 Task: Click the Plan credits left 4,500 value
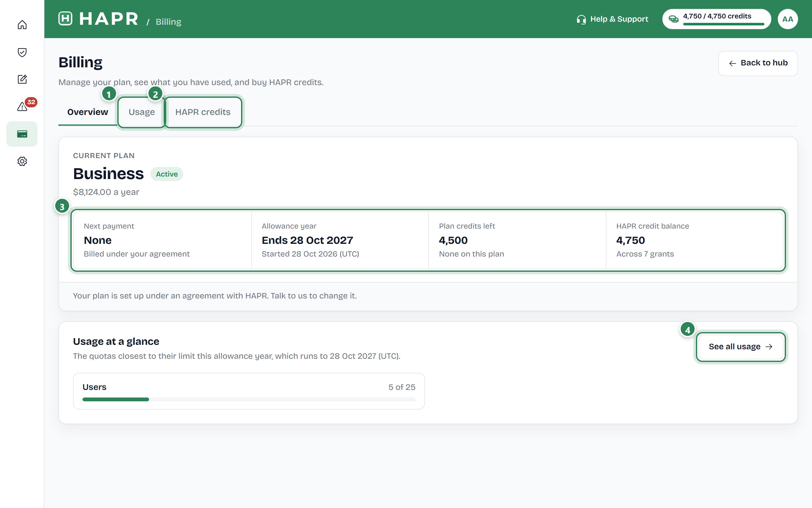[x=453, y=241]
